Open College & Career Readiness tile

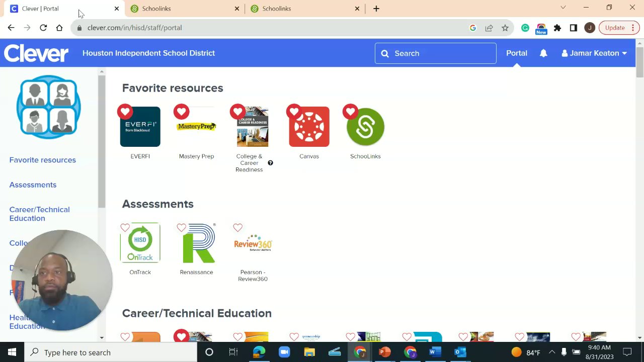pos(253,127)
